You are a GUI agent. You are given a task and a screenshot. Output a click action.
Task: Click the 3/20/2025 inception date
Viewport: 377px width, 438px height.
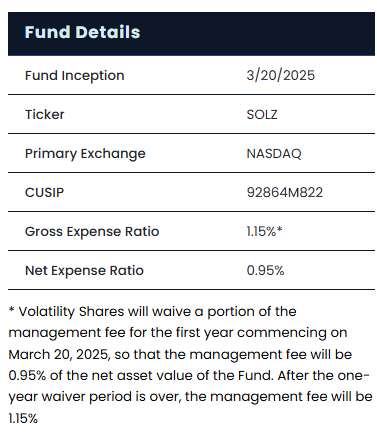tap(280, 75)
